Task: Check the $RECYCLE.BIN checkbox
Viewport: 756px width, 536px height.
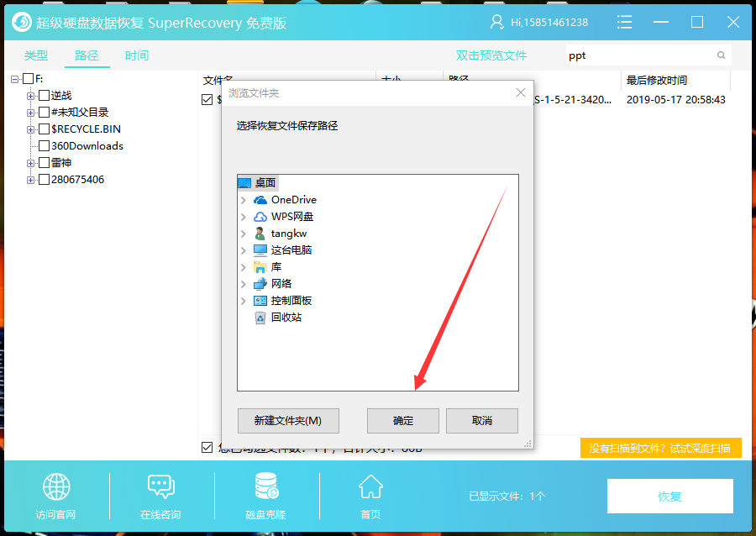Action: 44,129
